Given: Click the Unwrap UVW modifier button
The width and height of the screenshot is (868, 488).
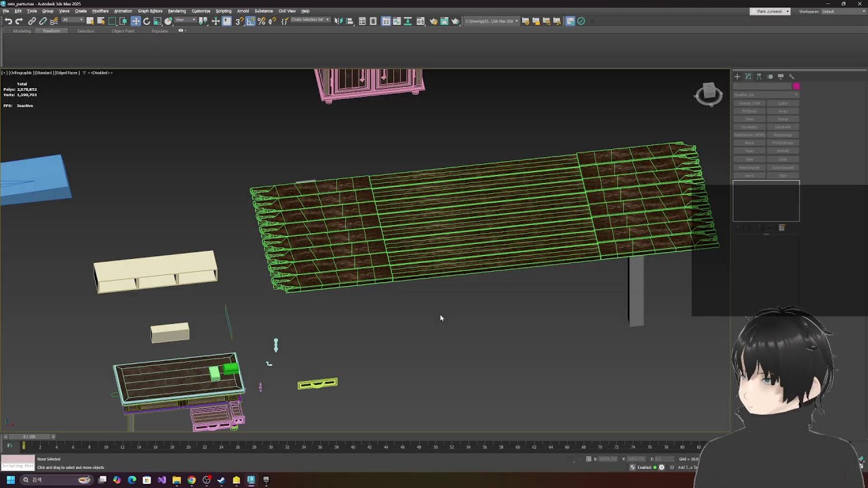Looking at the screenshot, I should pos(749,103).
